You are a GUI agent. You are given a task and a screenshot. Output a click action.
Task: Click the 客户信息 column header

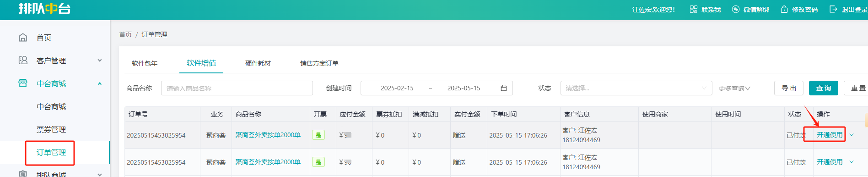(x=577, y=114)
